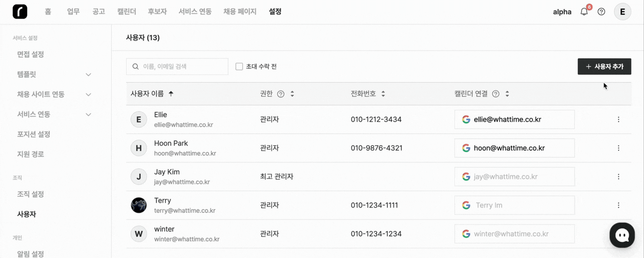
Task: Click the help icon next to 권한
Action: tap(281, 94)
